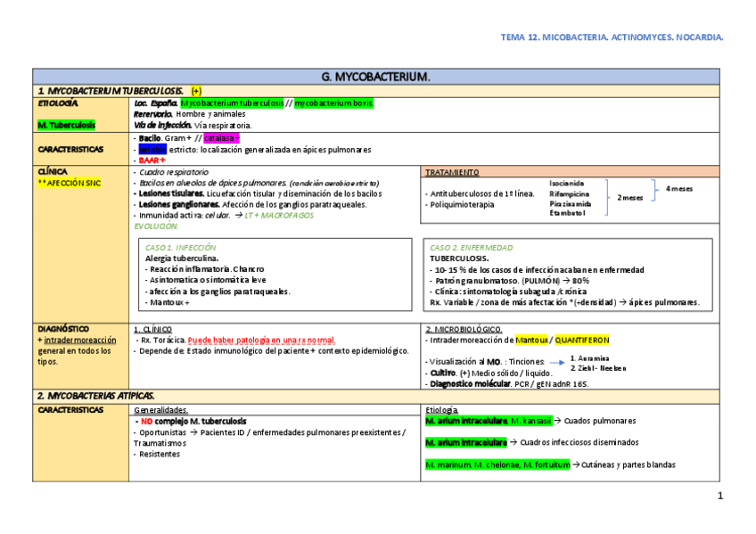Click the "2 meses" duration label
The height and width of the screenshot is (534, 756).
630,198
